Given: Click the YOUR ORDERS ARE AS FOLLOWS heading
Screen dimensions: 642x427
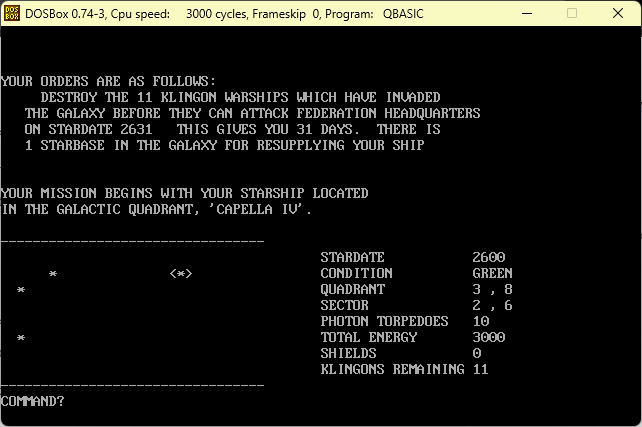Looking at the screenshot, I should pyautogui.click(x=108, y=81).
